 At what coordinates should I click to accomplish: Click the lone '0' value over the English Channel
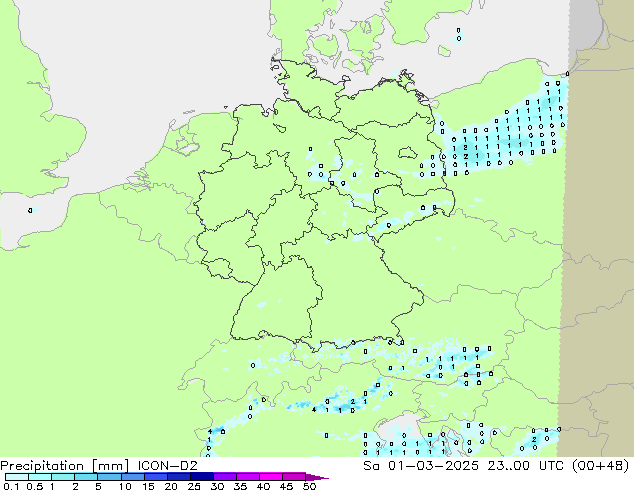30,210
